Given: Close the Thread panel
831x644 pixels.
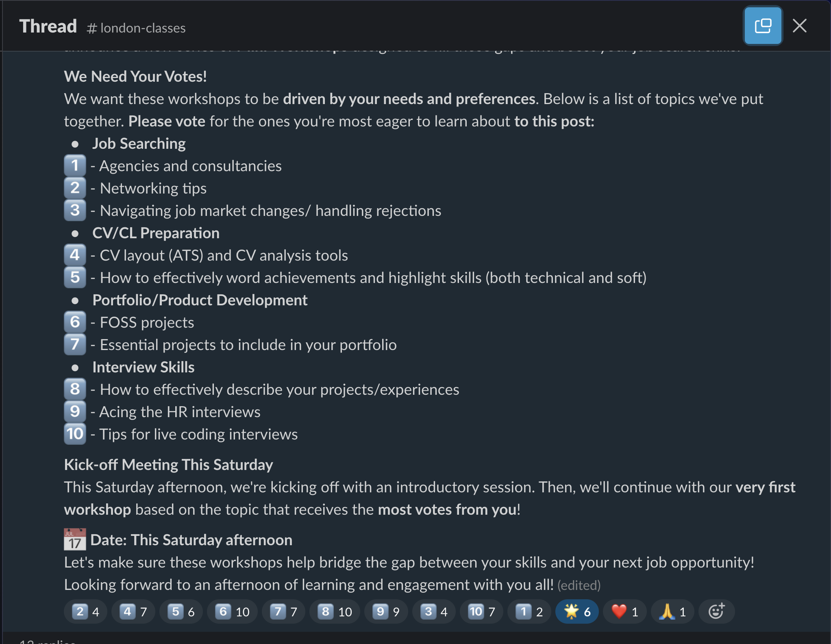Looking at the screenshot, I should coord(799,26).
